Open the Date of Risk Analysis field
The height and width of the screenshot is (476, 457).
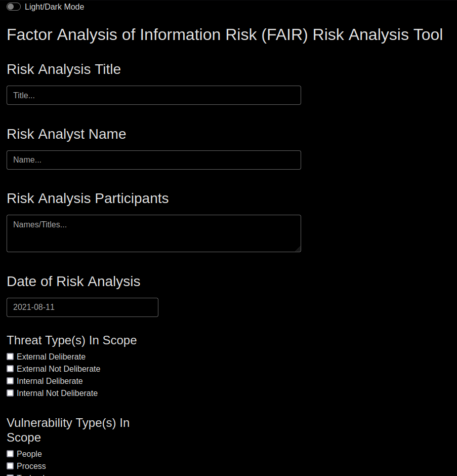82,307
